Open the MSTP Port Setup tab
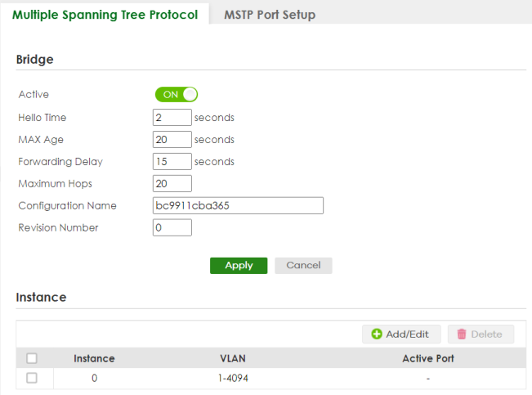This screenshot has width=532, height=395. click(269, 15)
